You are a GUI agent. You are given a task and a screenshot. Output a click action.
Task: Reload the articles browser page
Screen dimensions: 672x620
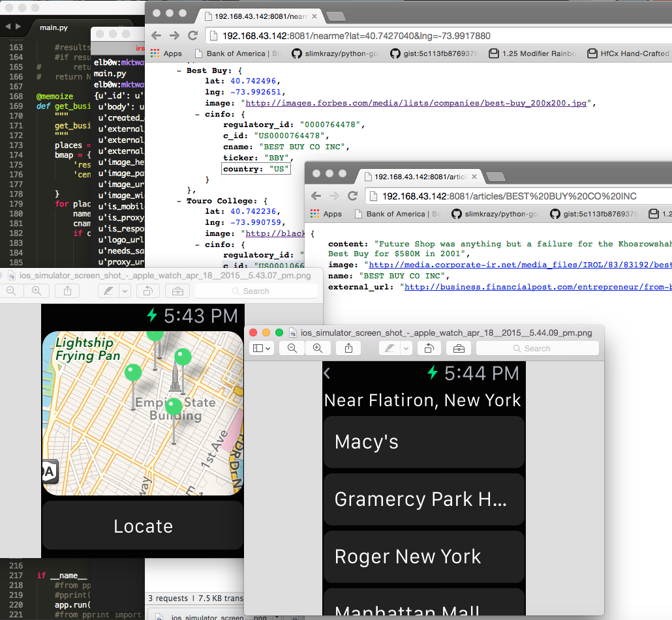tap(353, 196)
